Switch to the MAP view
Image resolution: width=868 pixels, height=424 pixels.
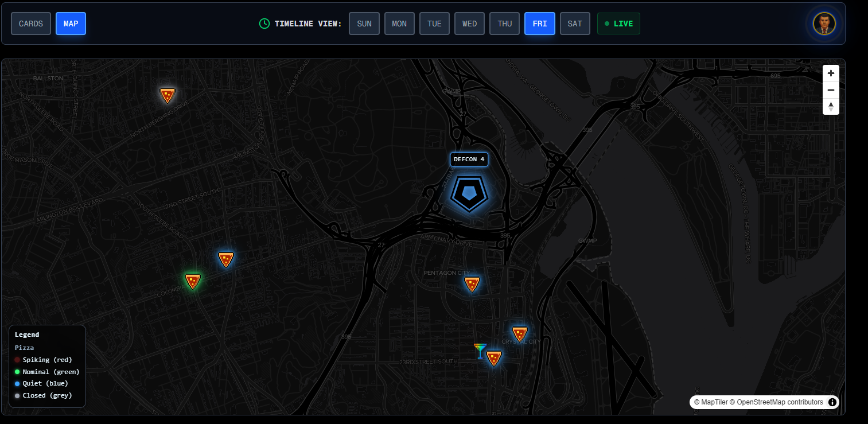click(x=71, y=24)
